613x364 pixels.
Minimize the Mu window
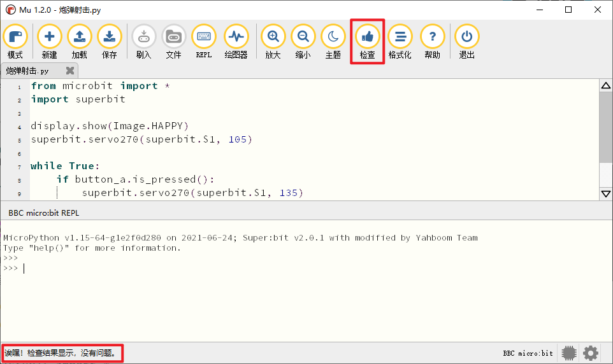(x=540, y=10)
